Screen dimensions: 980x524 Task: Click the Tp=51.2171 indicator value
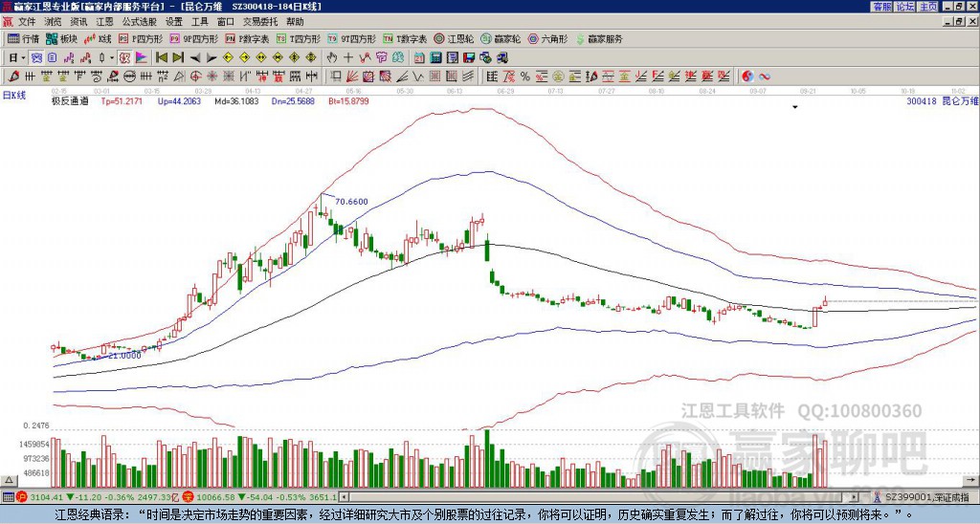pos(122,100)
